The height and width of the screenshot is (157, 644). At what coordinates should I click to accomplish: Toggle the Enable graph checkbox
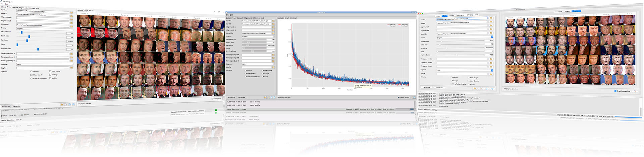(398, 97)
